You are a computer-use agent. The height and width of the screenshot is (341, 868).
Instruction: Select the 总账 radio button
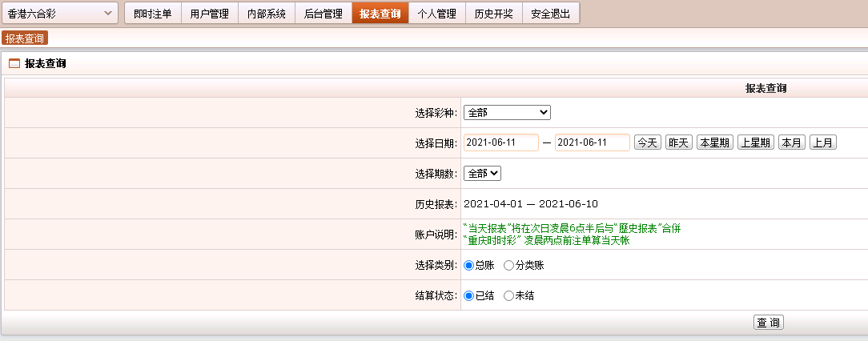pos(469,265)
